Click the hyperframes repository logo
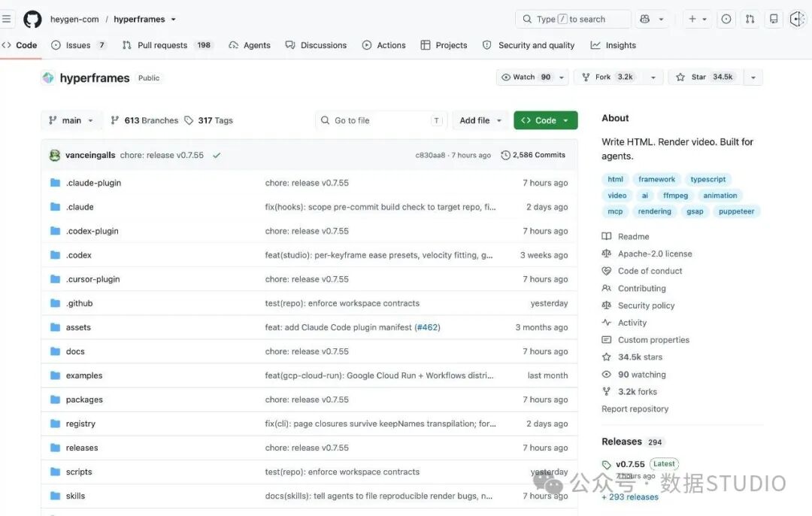Image resolution: width=812 pixels, height=516 pixels. click(x=48, y=77)
